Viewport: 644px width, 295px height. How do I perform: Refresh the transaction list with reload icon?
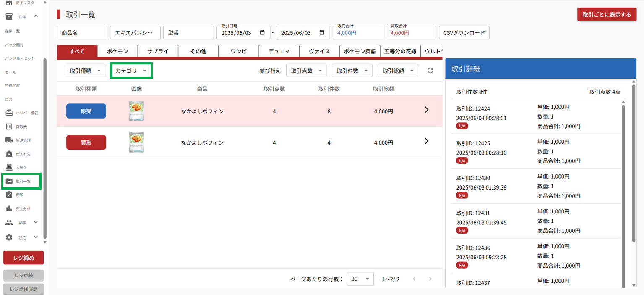(x=430, y=71)
